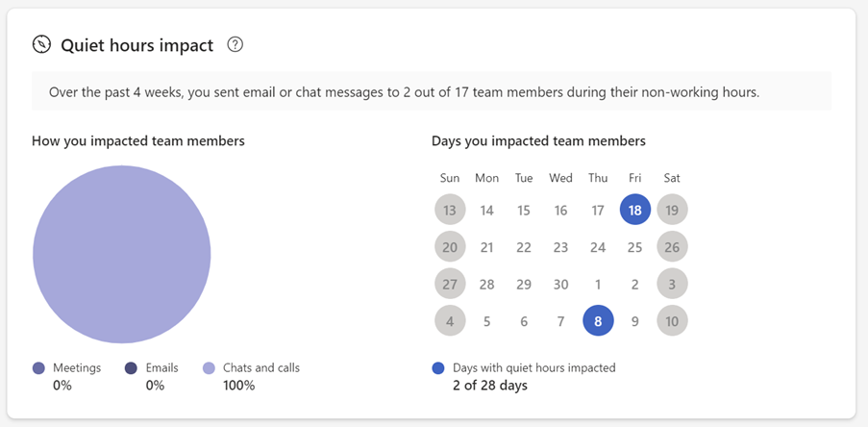Click the purple pie chart
Viewport: 868px width, 427px height.
122,254
